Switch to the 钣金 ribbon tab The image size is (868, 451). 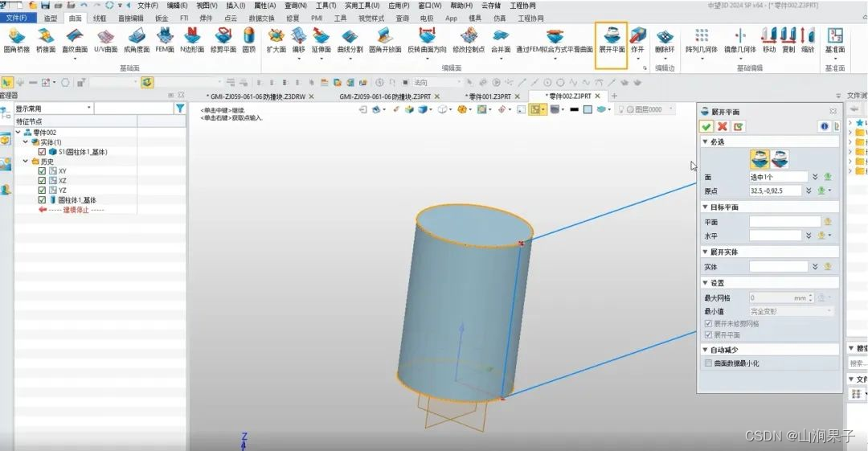pos(162,18)
